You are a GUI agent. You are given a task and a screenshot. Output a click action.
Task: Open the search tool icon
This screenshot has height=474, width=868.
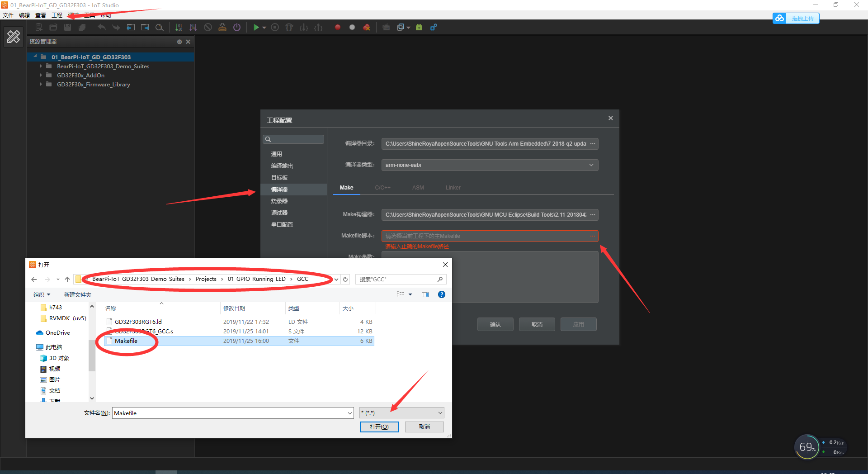coord(160,27)
